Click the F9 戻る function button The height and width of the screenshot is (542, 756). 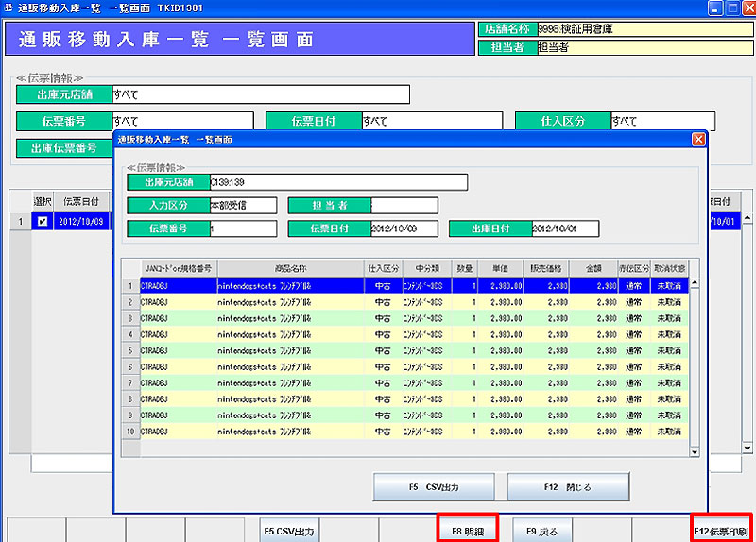[541, 531]
